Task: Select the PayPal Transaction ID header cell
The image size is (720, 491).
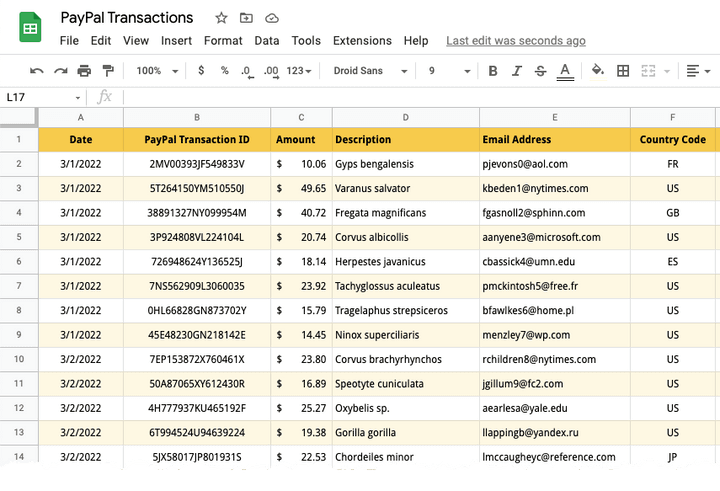Action: (197, 140)
